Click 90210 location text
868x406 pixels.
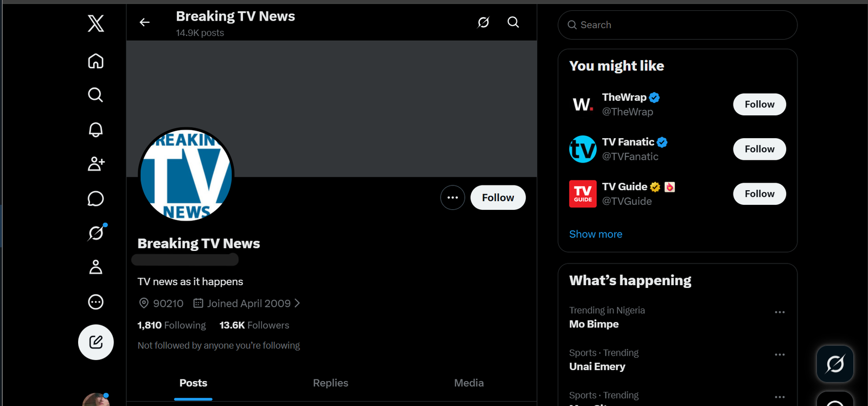point(168,304)
